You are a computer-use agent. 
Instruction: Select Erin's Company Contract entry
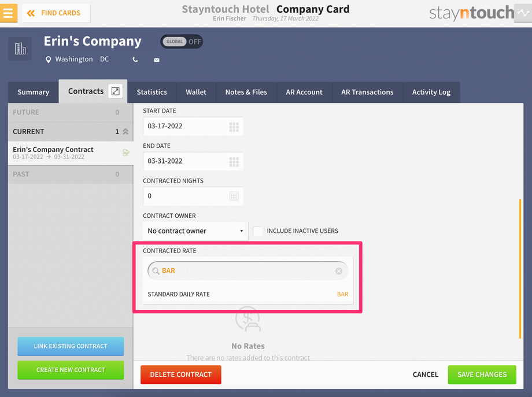point(71,153)
